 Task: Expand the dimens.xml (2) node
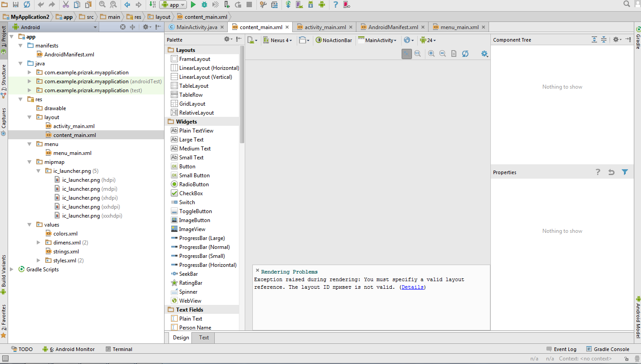(39, 242)
